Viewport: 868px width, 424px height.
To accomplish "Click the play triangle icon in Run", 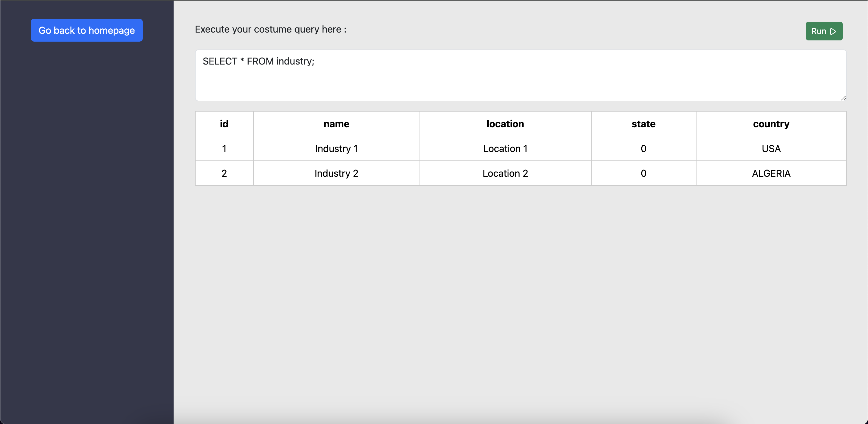I will [x=833, y=31].
